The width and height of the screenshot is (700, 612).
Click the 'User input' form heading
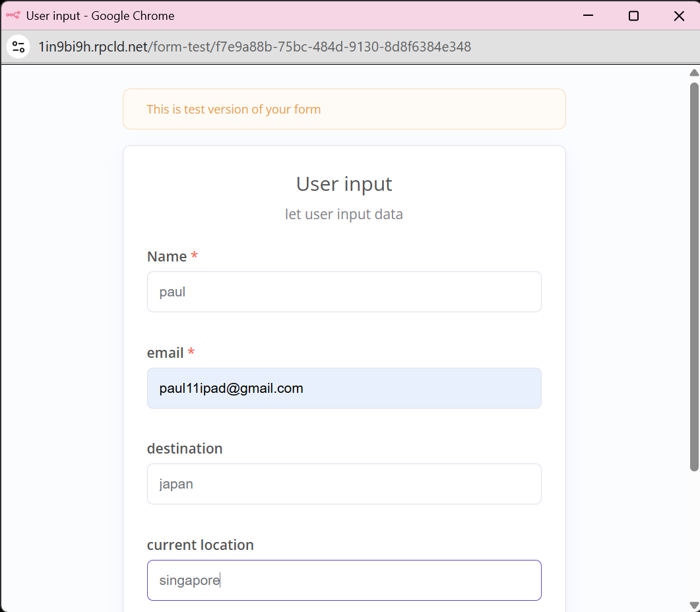[x=344, y=184]
